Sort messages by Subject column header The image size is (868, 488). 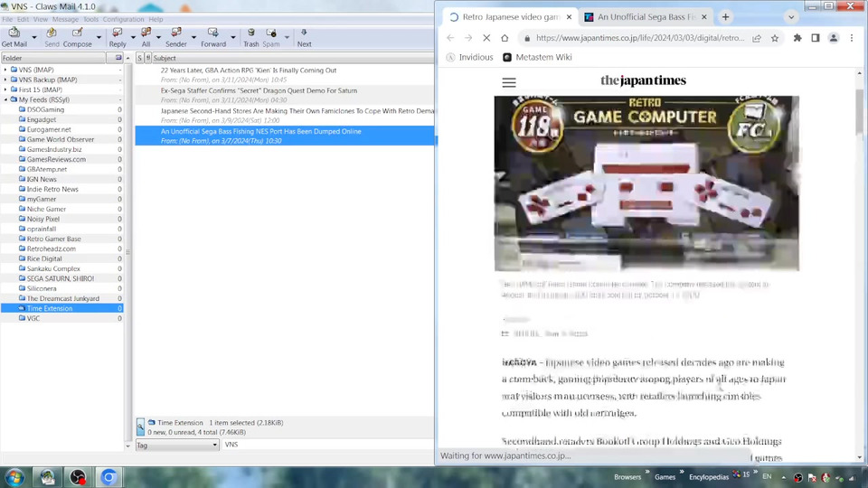(x=293, y=58)
